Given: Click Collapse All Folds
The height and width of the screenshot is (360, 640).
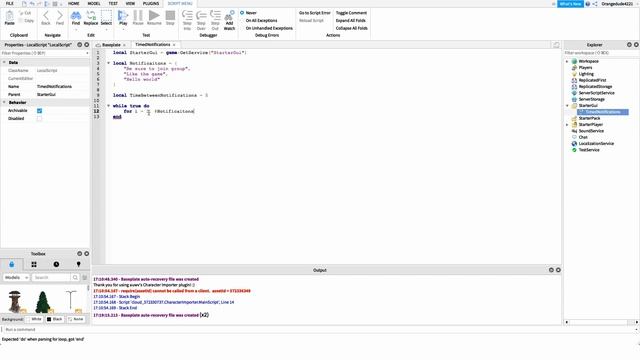Looking at the screenshot, I should pos(351,28).
